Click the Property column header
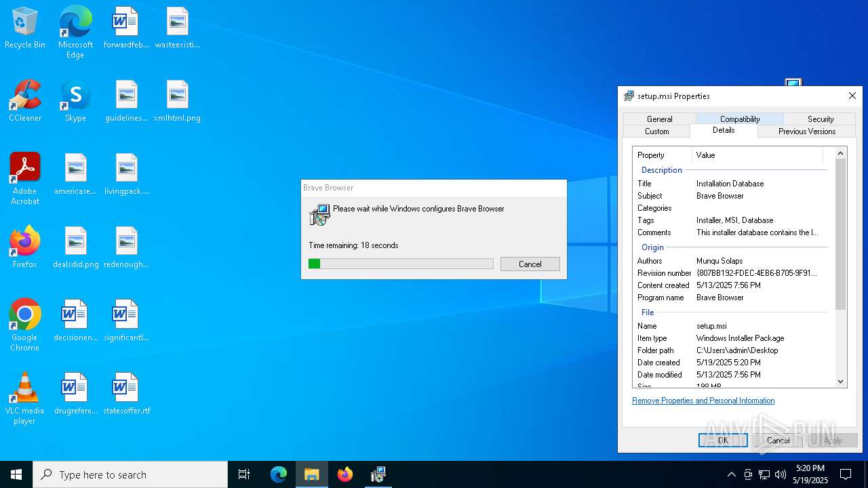Viewport: 868px width, 488px height. 663,155
